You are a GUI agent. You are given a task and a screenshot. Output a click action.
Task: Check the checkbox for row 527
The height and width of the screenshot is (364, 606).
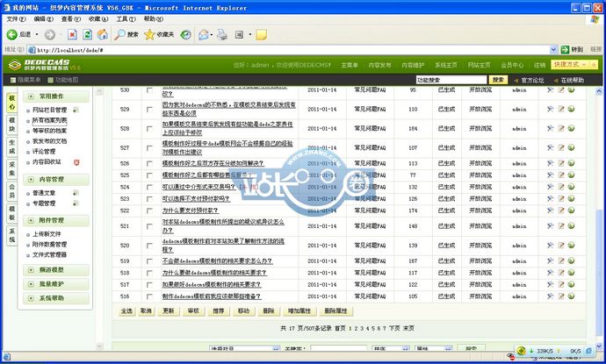pyautogui.click(x=149, y=148)
